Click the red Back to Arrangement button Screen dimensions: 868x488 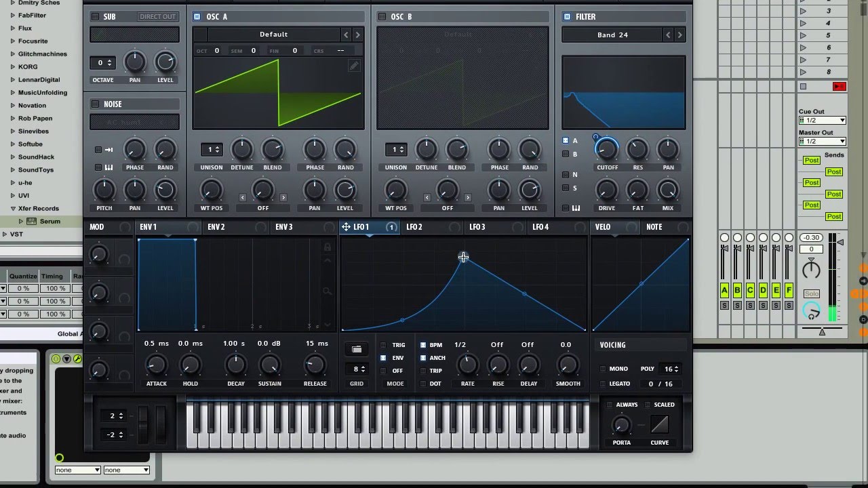840,86
